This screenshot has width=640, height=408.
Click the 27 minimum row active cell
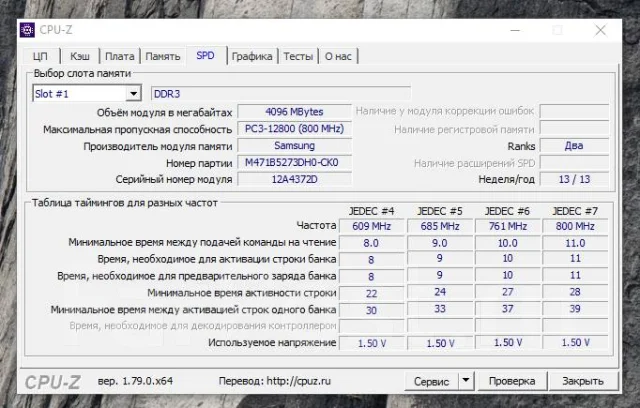click(508, 292)
